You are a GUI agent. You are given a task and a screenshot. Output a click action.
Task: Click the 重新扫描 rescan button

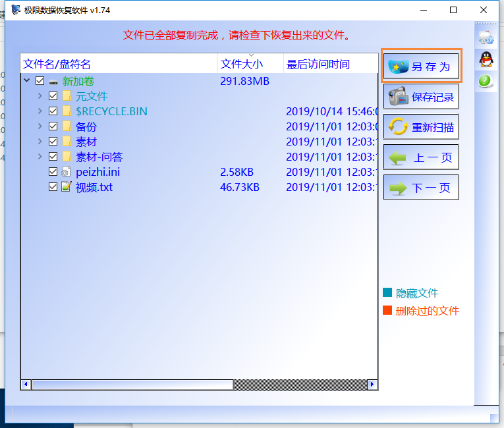click(421, 126)
